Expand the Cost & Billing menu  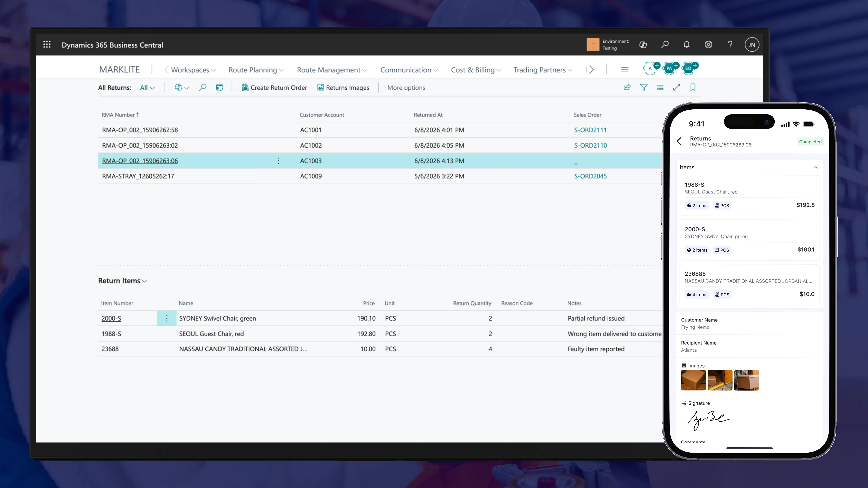476,70
